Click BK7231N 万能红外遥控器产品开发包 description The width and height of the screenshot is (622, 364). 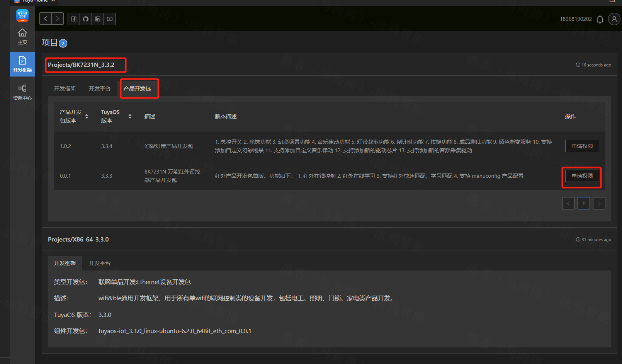click(x=172, y=176)
